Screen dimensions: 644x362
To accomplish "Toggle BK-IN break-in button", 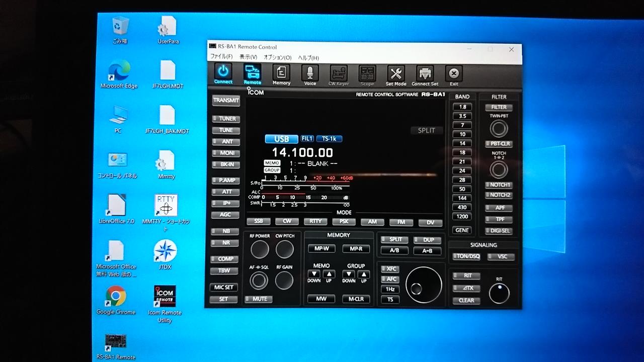I will tap(226, 164).
